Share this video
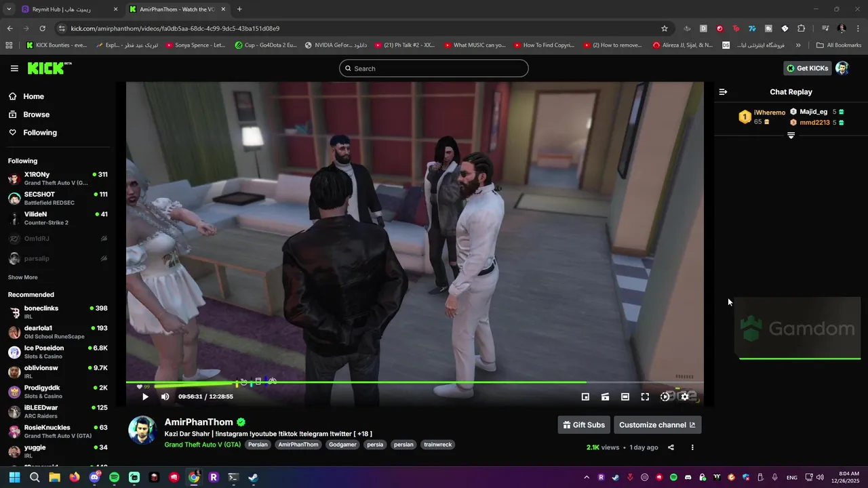The width and height of the screenshot is (868, 488). pyautogui.click(x=671, y=447)
